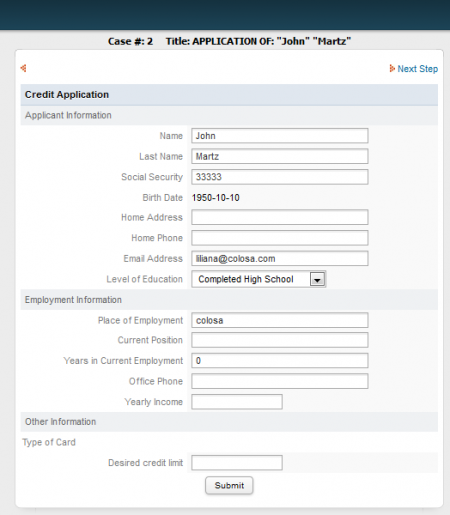Viewport: 450px width, 515px height.
Task: Click the Email Address field
Action: pyautogui.click(x=280, y=259)
